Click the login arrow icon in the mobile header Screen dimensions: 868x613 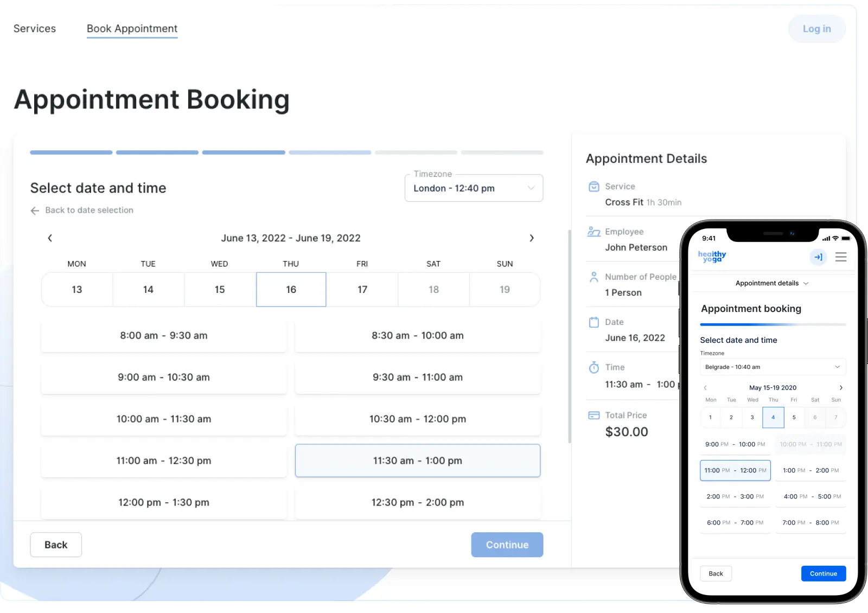point(818,257)
